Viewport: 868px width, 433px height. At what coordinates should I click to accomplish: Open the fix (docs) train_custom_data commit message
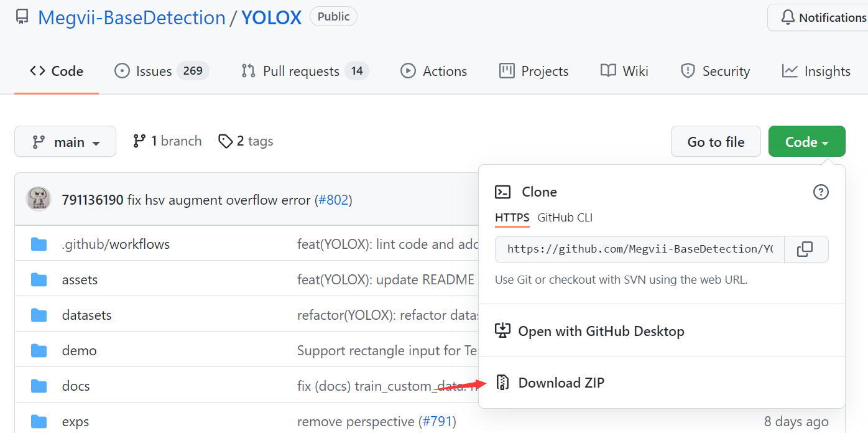point(387,386)
